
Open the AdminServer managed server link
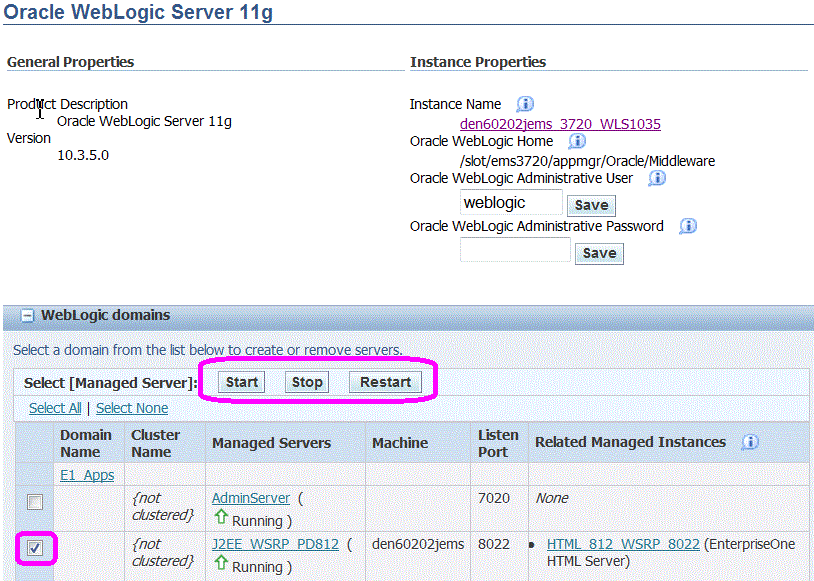251,498
